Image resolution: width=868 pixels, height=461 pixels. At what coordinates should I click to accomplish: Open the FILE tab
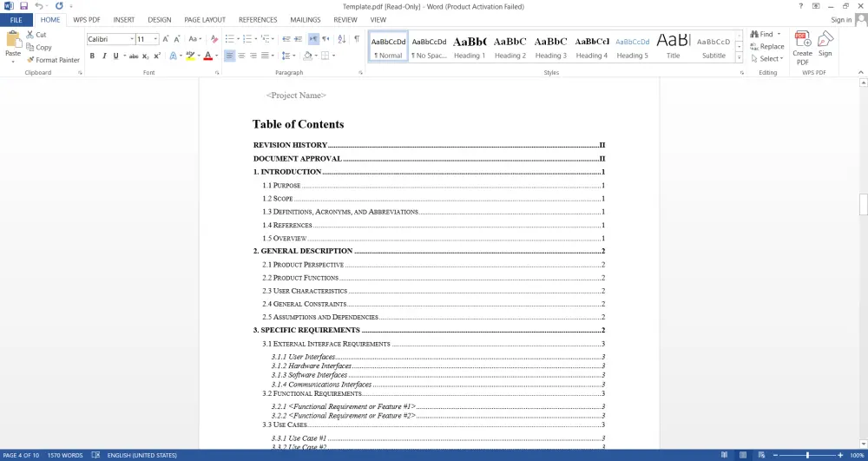[16, 19]
